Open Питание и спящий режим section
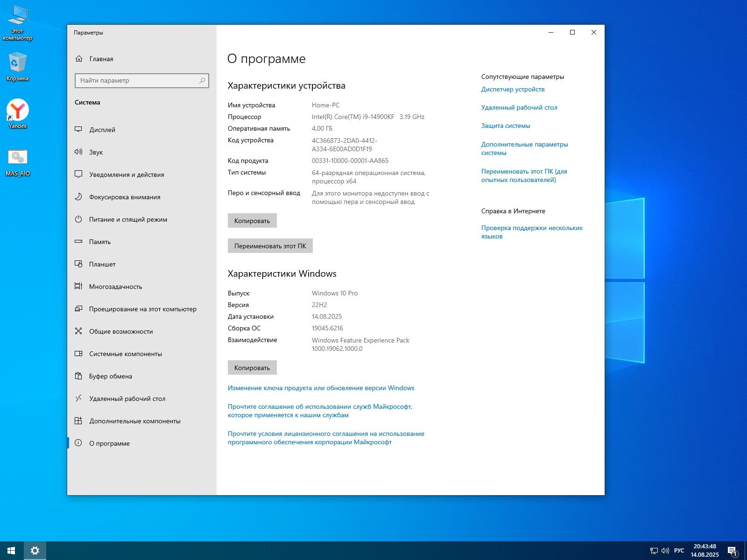This screenshot has width=747, height=560. 142,219
